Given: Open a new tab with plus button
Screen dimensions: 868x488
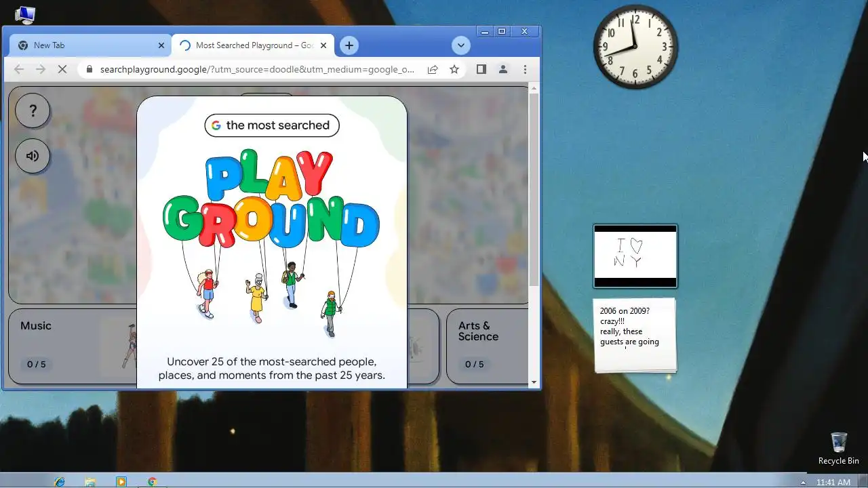Looking at the screenshot, I should click(349, 45).
